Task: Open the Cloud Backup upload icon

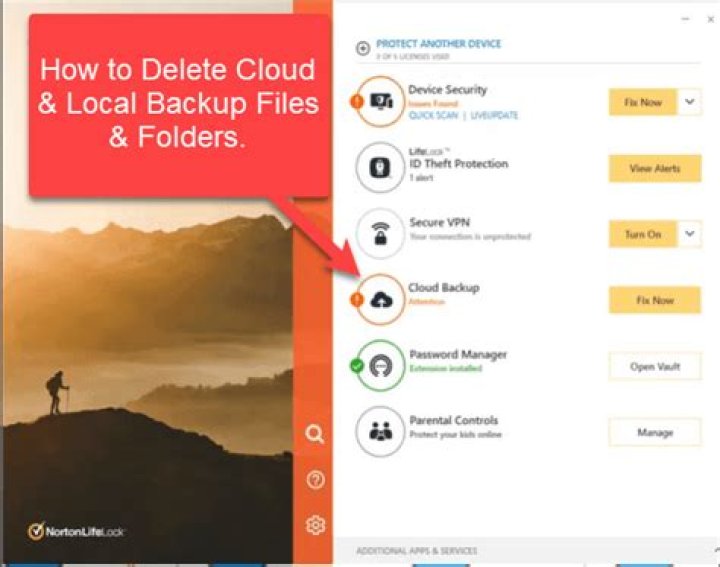Action: [381, 300]
